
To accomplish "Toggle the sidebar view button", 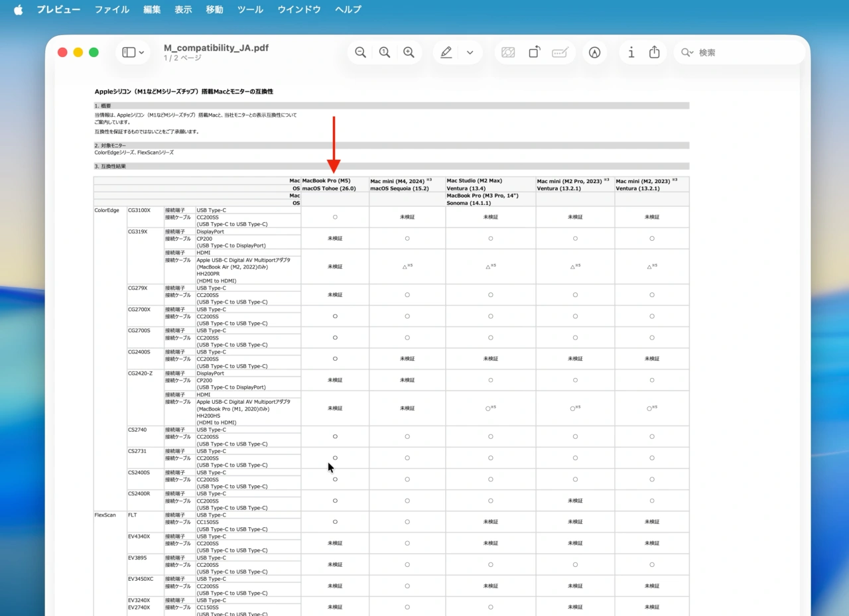I will 129,52.
